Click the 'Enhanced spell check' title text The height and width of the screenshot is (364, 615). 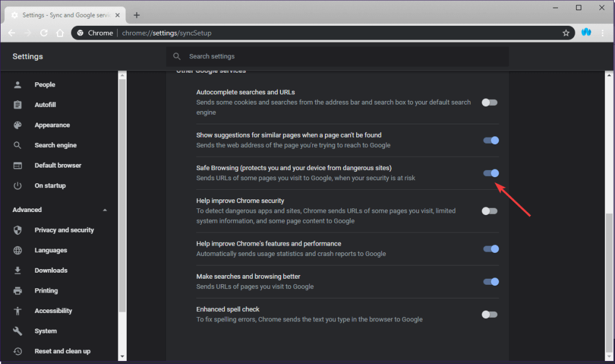pos(228,309)
